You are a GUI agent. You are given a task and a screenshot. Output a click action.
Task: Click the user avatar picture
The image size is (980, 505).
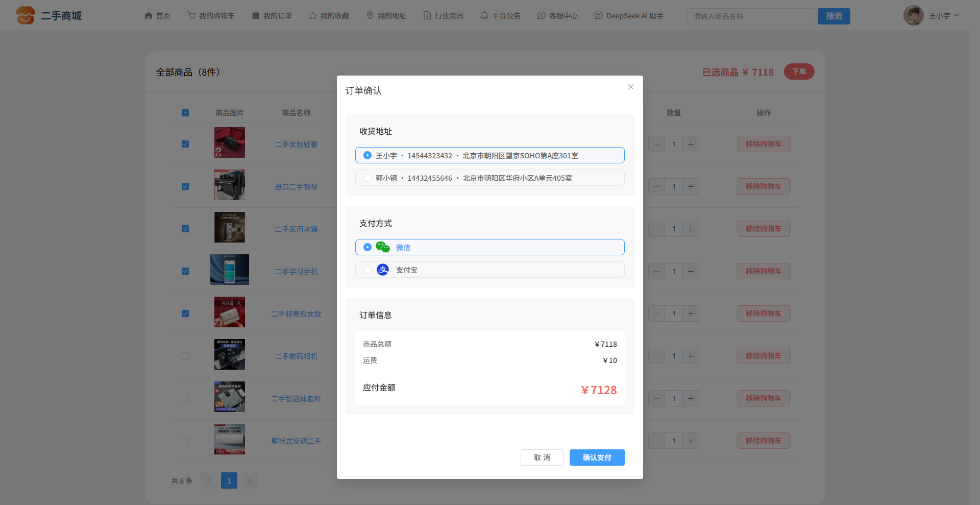pyautogui.click(x=913, y=16)
